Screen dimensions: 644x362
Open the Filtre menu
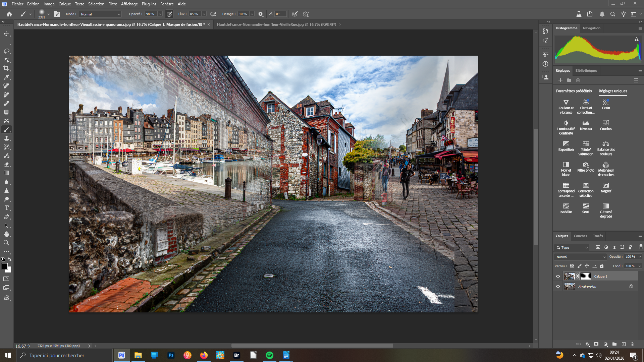[112, 4]
